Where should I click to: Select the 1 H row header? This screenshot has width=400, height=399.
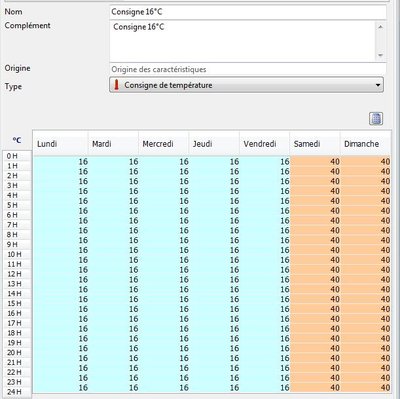click(x=17, y=166)
